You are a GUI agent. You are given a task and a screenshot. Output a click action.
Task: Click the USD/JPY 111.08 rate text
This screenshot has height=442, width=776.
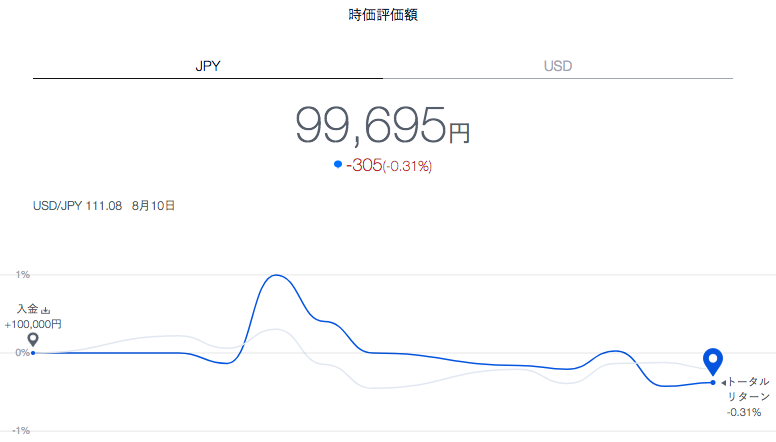(77, 206)
